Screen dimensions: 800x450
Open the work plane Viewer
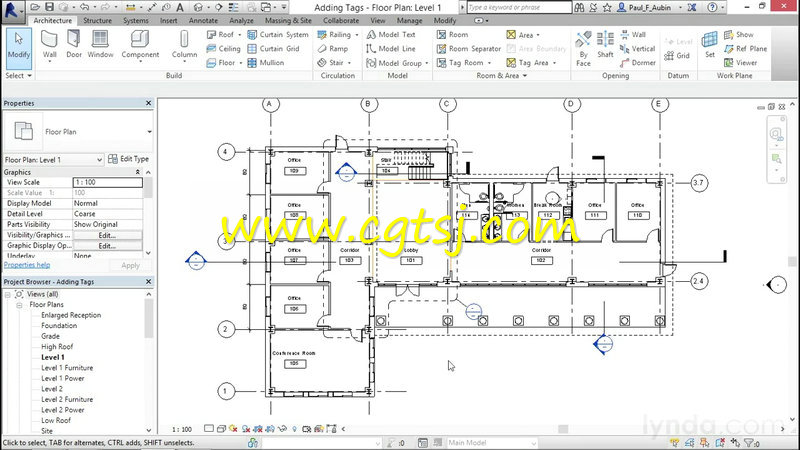click(x=740, y=63)
